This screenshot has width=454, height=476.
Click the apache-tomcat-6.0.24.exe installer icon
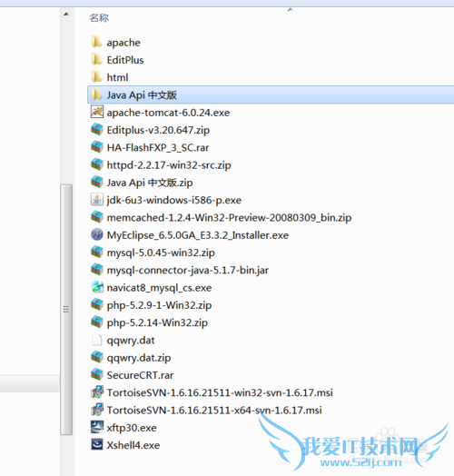(97, 112)
